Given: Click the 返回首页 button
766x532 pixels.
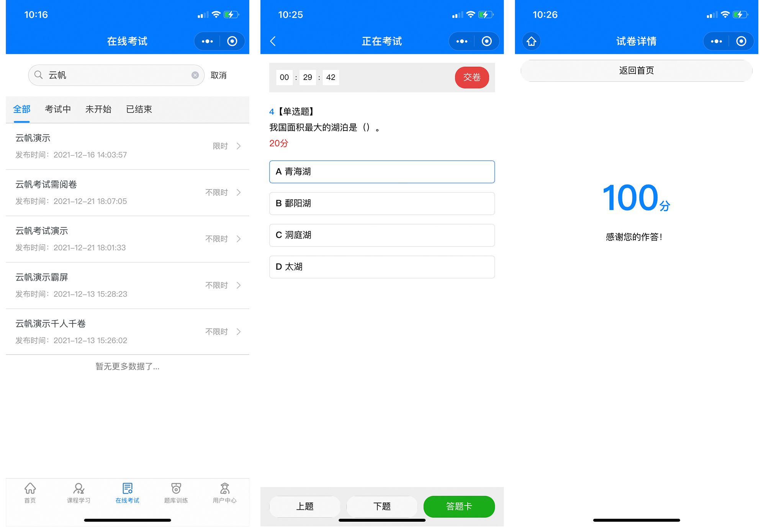Looking at the screenshot, I should (636, 71).
